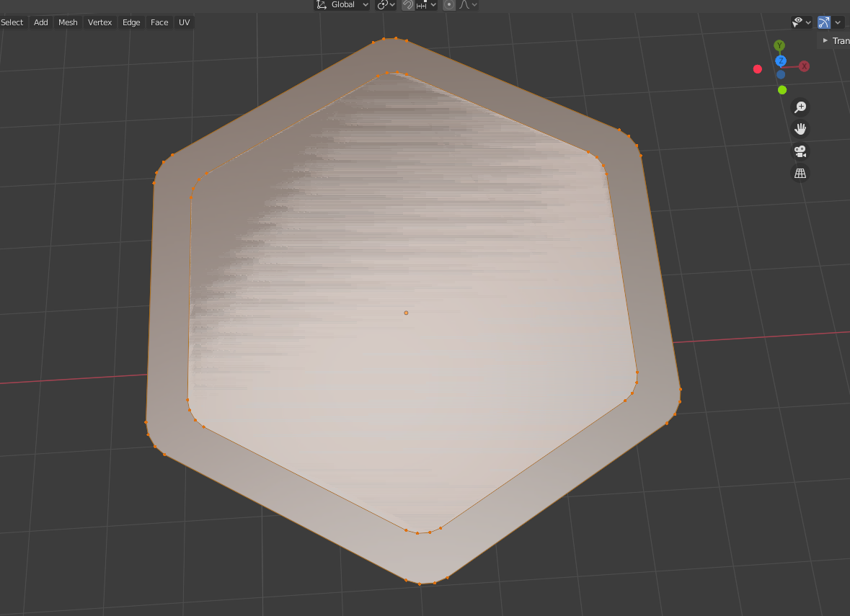The image size is (850, 616).
Task: Expand the Transform panel
Action: [834, 40]
